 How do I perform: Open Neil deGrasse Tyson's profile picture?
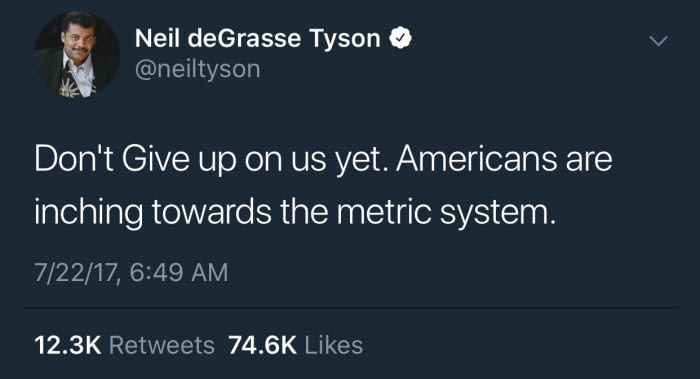coord(77,54)
